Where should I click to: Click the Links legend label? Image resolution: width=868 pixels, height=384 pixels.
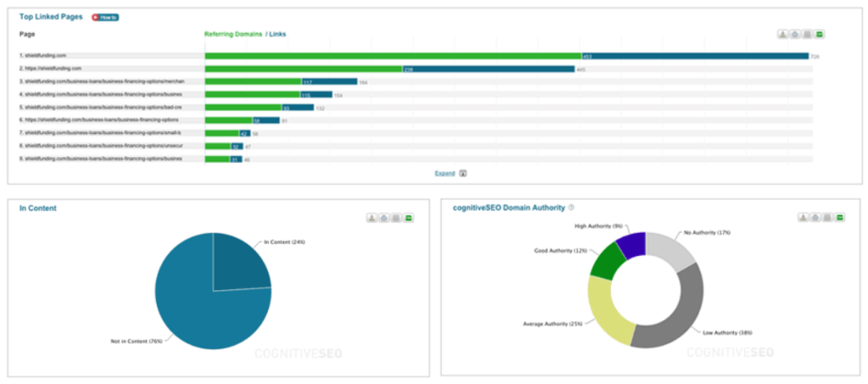pyautogui.click(x=277, y=34)
